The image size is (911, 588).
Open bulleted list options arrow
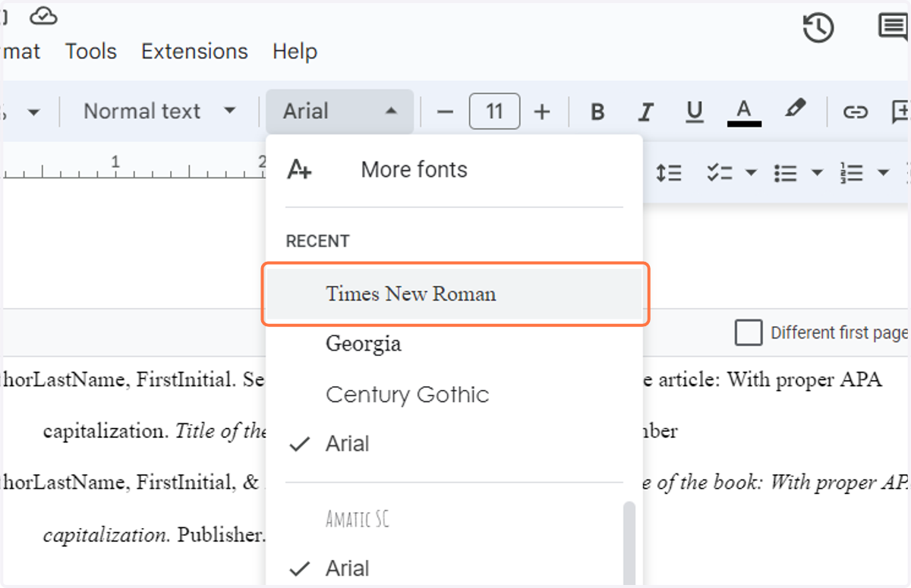click(817, 173)
